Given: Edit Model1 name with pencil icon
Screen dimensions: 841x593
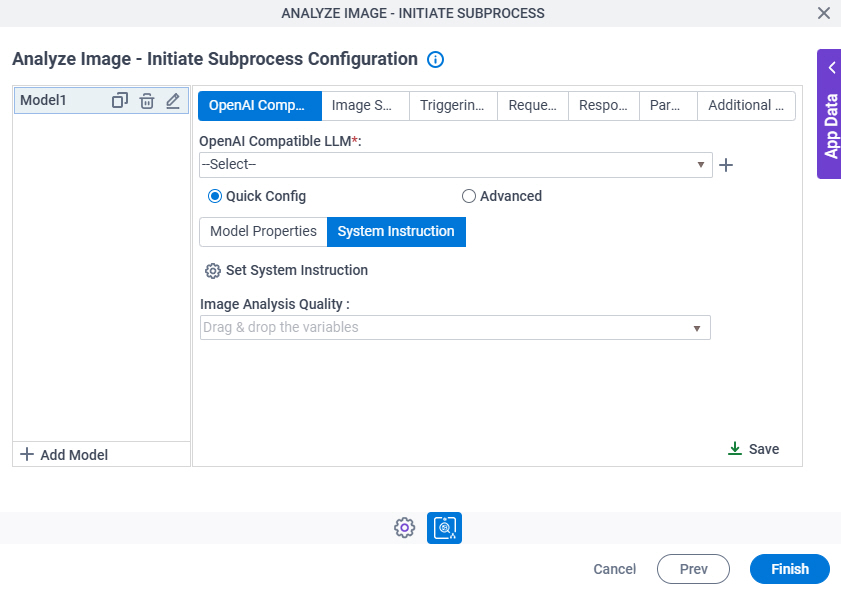Looking at the screenshot, I should [x=173, y=100].
